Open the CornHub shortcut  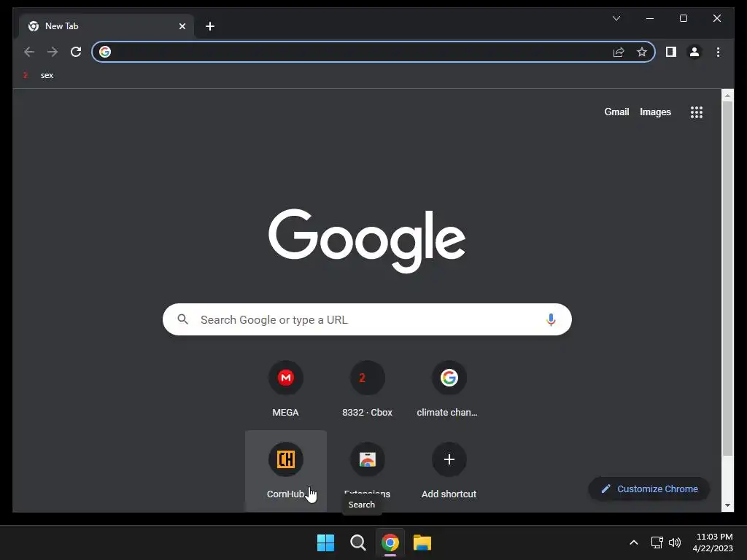click(x=286, y=470)
